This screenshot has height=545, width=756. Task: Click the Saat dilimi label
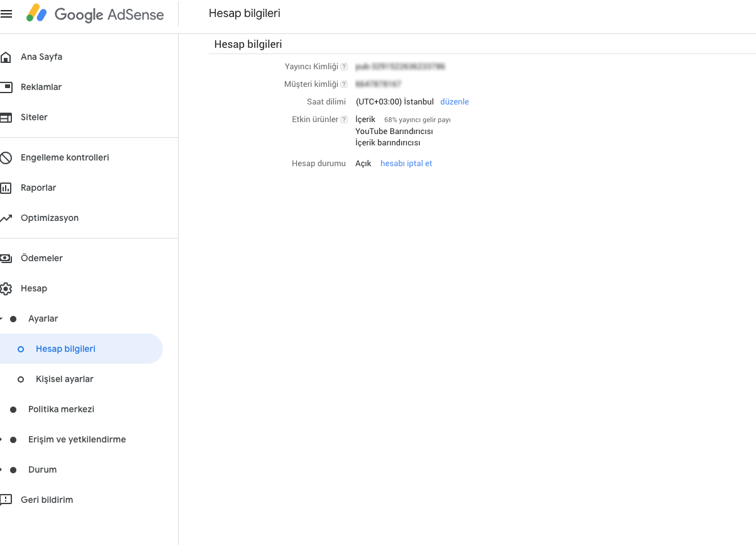[326, 102]
